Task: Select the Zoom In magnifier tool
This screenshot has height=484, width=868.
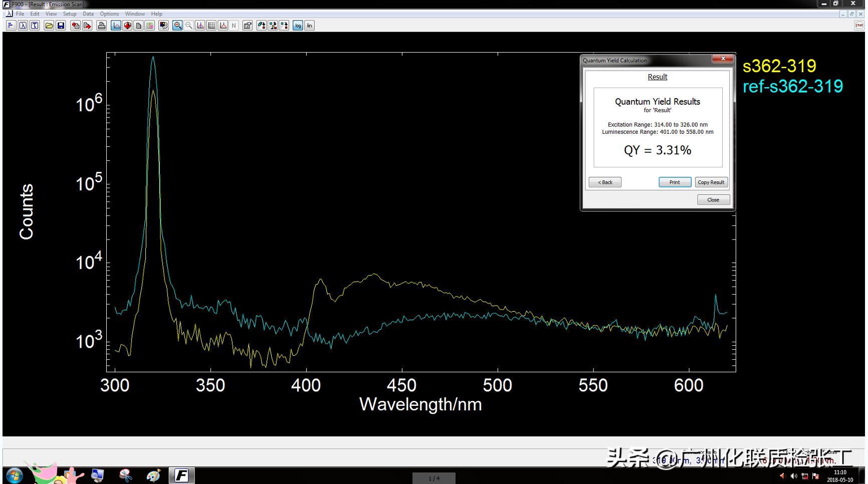Action: pos(177,26)
